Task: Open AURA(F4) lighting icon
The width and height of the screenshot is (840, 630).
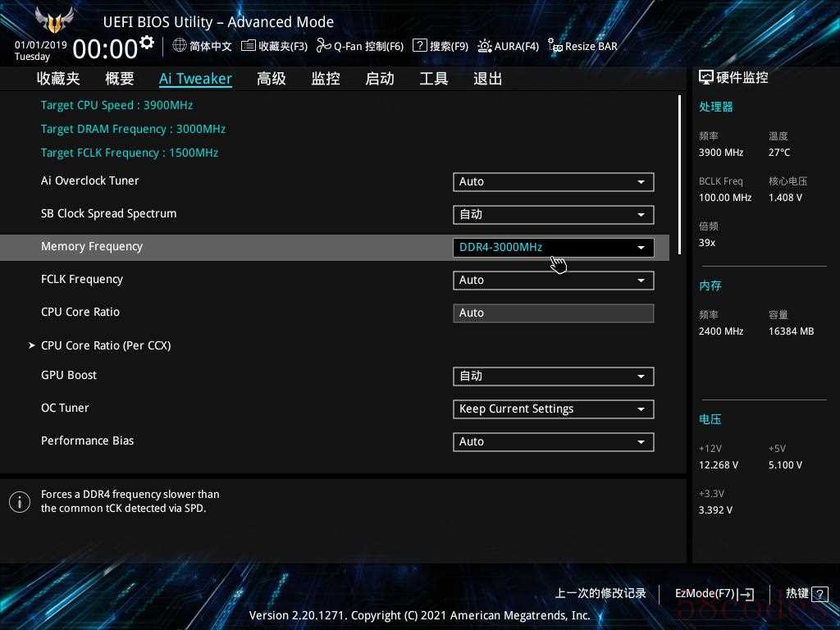Action: coord(485,46)
